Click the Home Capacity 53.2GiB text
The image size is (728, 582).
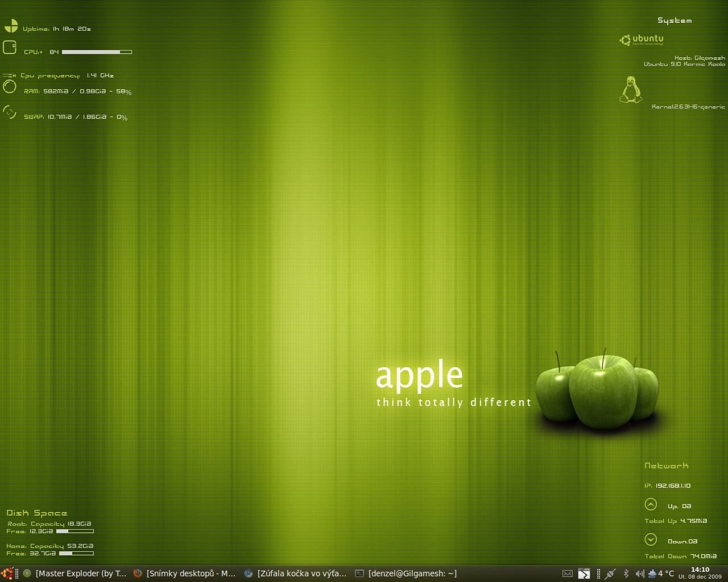pos(50,546)
